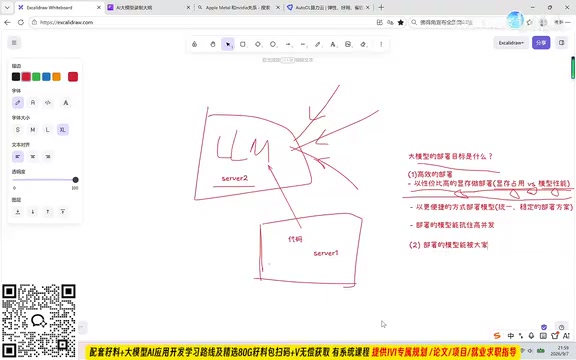Pick the black stroke color swatch

[x=16, y=76]
